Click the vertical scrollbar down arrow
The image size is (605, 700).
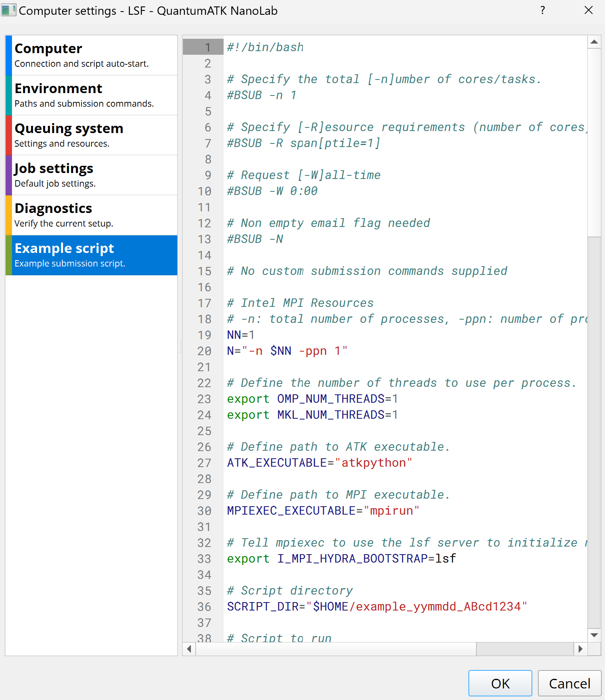coord(594,635)
